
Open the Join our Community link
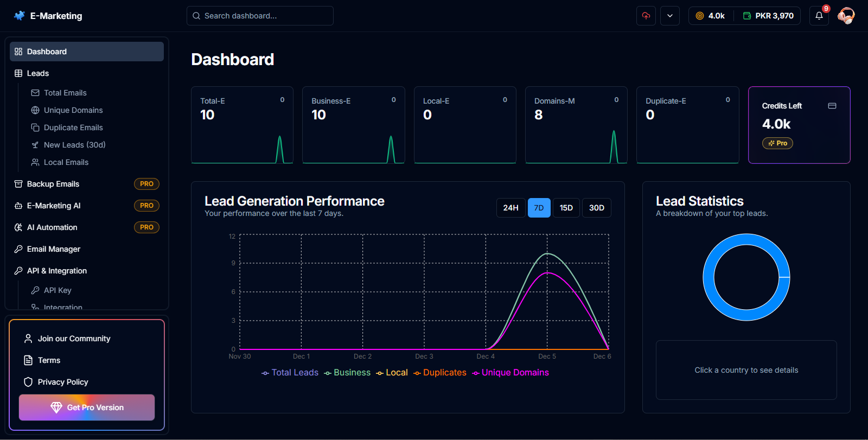(x=74, y=339)
